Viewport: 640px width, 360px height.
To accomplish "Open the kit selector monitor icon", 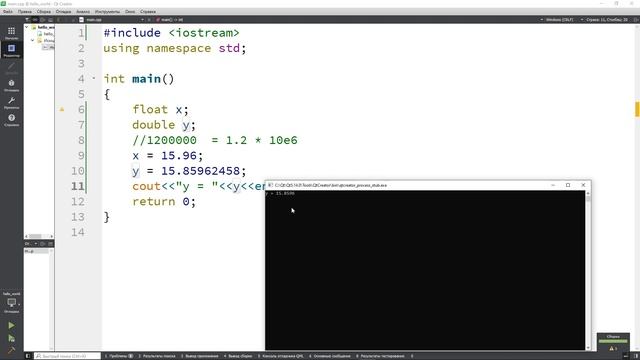I will click(11, 302).
